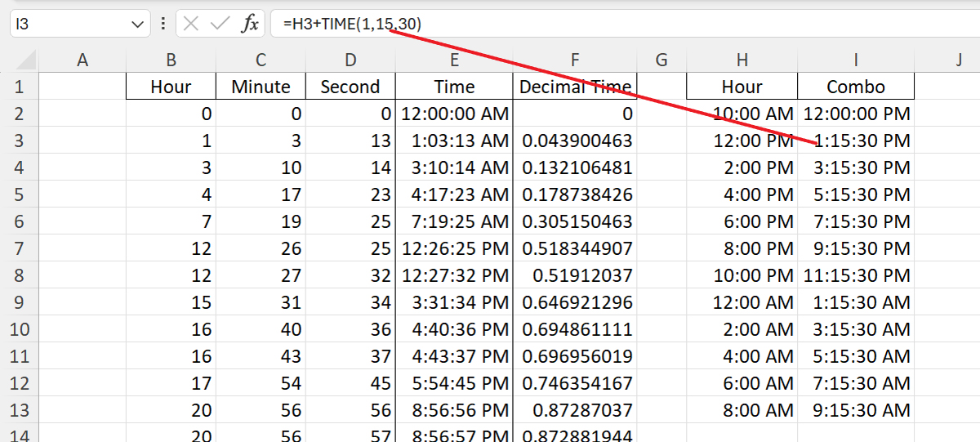Click the 12:26:25 PM time cell

click(454, 248)
